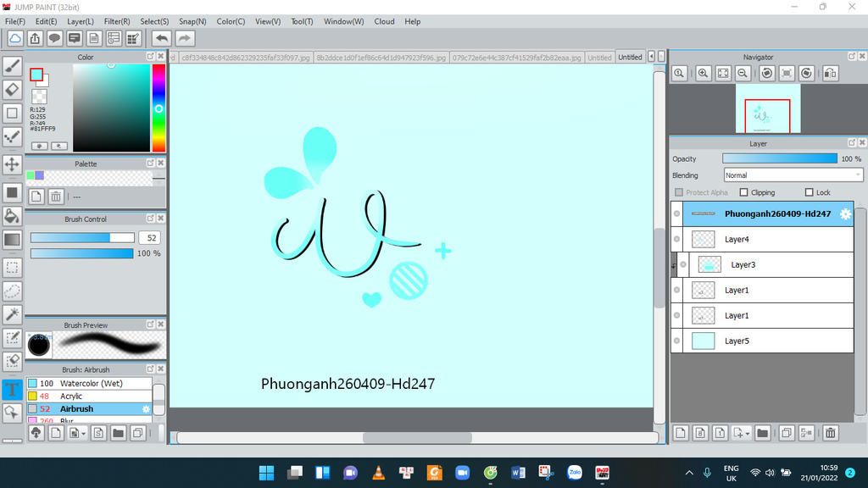Image resolution: width=868 pixels, height=488 pixels.
Task: Undock the Layer panel
Action: coord(852,142)
